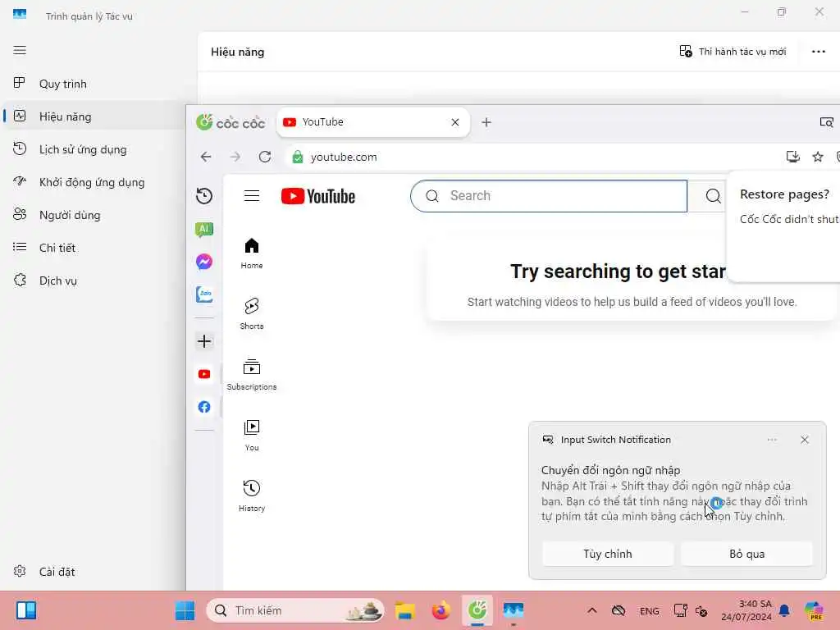Switch to Cốc Cốc taskbar icon

click(477, 610)
